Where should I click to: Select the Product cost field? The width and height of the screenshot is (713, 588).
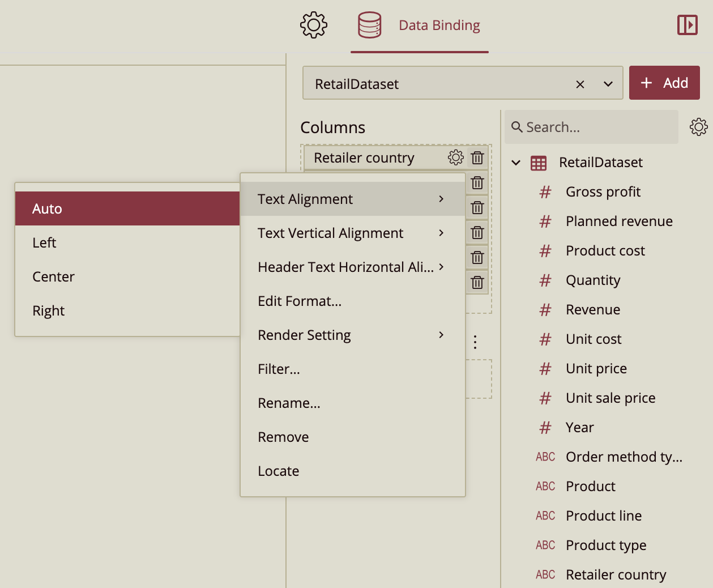pos(605,251)
